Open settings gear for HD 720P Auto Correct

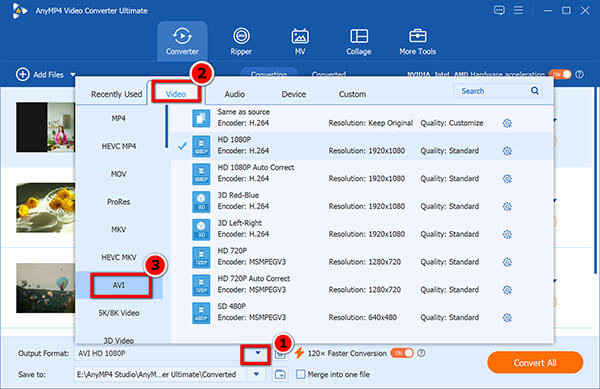click(507, 290)
